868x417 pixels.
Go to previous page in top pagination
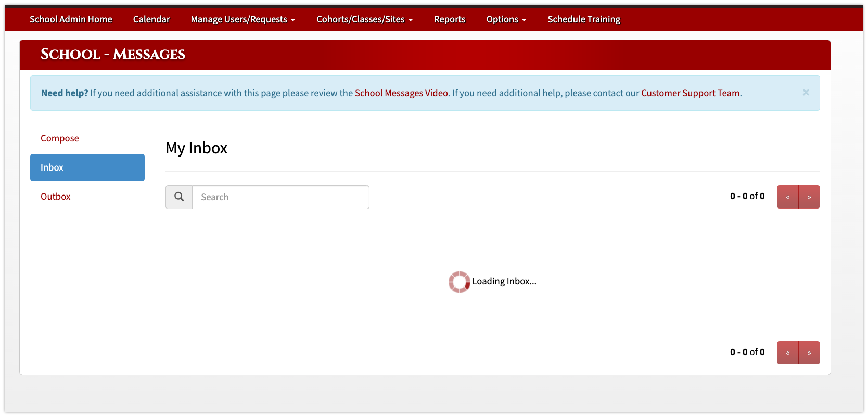pyautogui.click(x=787, y=197)
